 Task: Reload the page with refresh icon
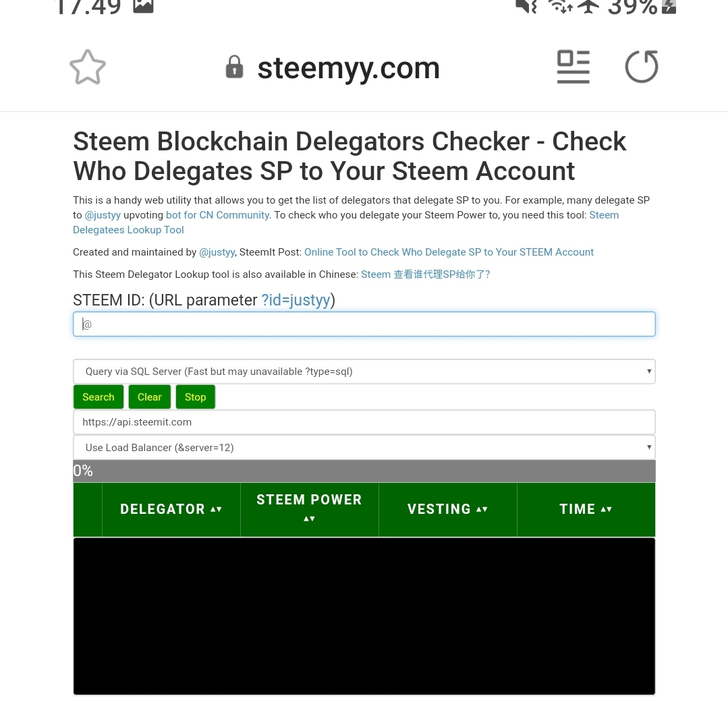tap(642, 66)
